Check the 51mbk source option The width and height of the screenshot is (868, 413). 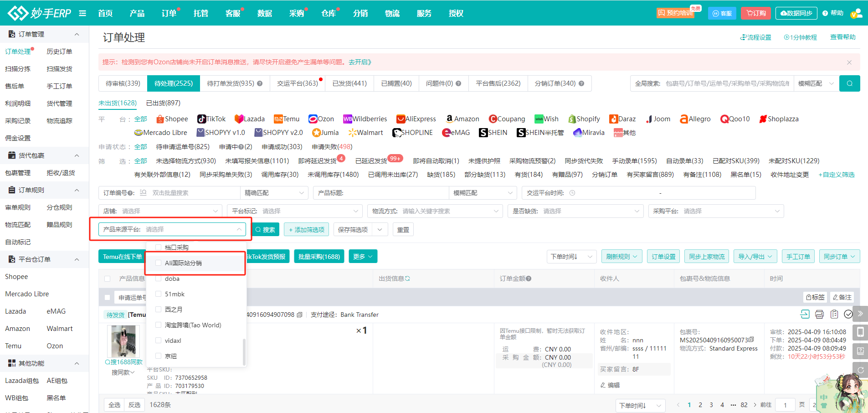point(159,294)
